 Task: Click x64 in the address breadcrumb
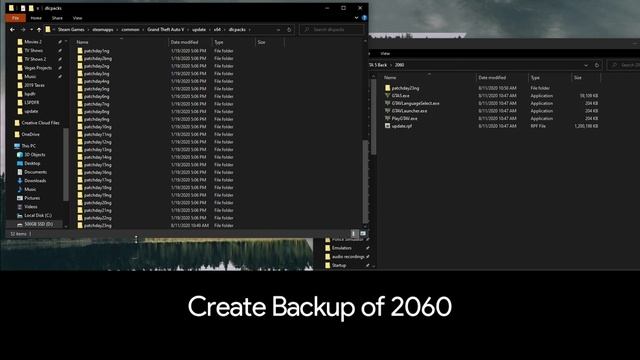217,29
